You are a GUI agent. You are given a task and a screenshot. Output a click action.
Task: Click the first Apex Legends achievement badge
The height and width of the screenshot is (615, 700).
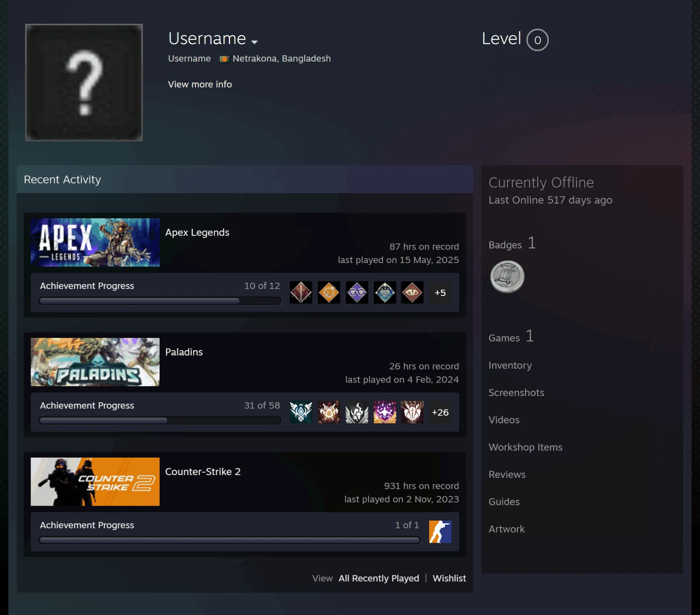[x=301, y=292]
